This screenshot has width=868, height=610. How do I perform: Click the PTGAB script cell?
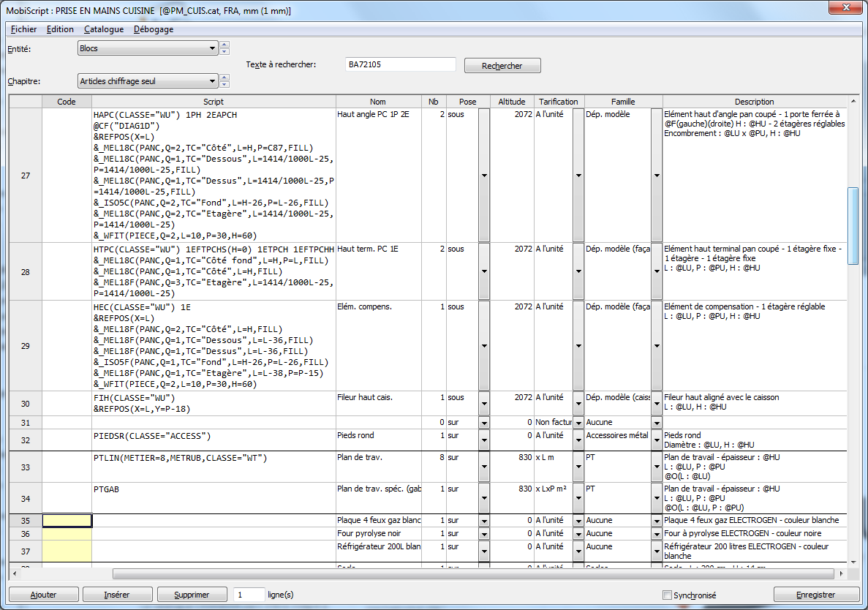click(214, 498)
